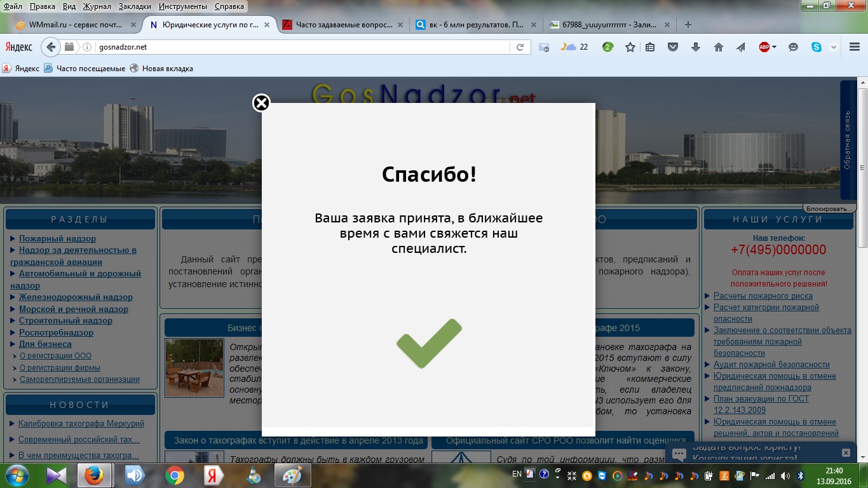
Task: Click the Блокировать label under feedback tab
Action: (829, 208)
